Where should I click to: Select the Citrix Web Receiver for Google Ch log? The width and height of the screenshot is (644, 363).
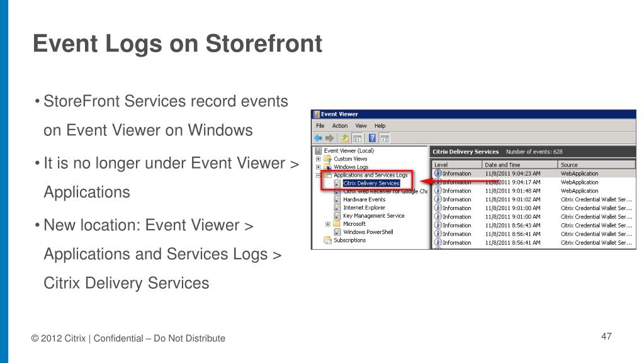[x=385, y=191]
